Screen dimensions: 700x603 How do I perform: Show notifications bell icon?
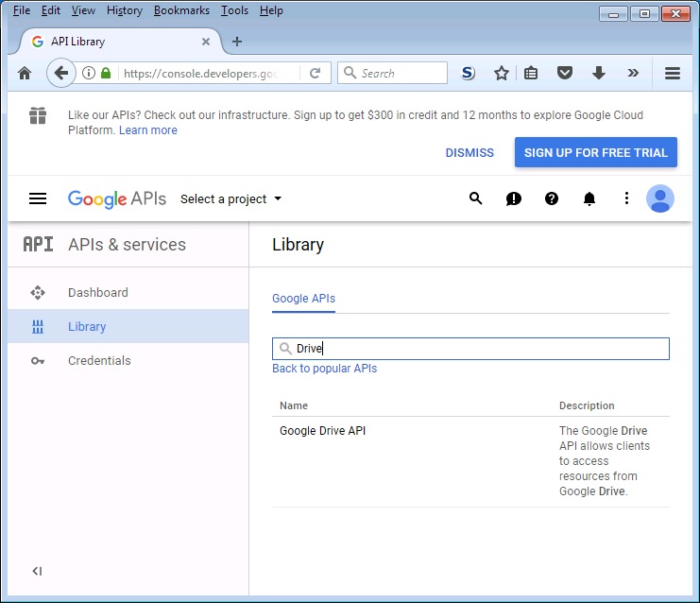[x=589, y=198]
